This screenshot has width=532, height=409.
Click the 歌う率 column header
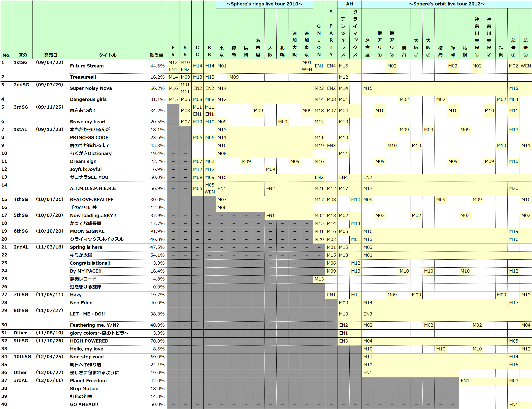tap(156, 55)
